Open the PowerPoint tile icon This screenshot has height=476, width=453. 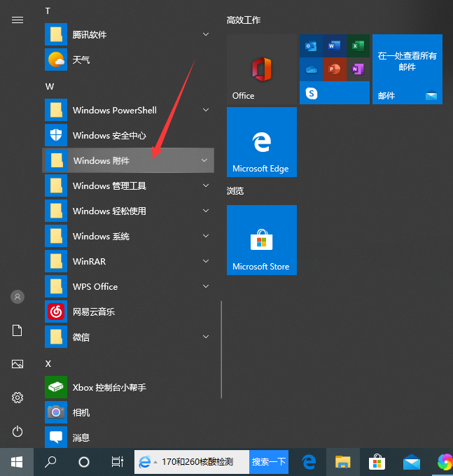point(334,69)
